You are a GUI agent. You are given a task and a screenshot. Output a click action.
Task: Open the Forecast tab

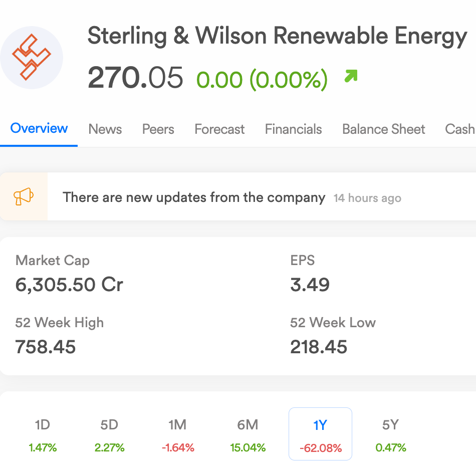point(219,129)
